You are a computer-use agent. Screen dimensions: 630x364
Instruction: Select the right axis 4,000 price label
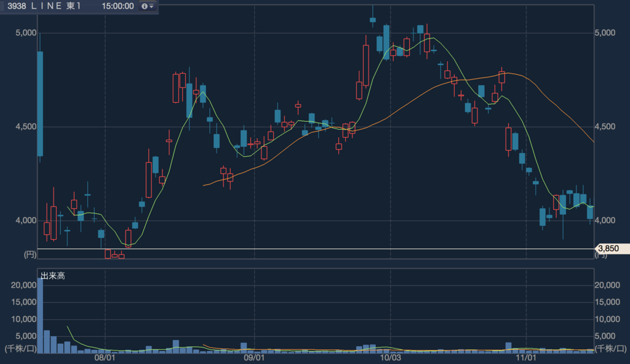[x=605, y=221]
